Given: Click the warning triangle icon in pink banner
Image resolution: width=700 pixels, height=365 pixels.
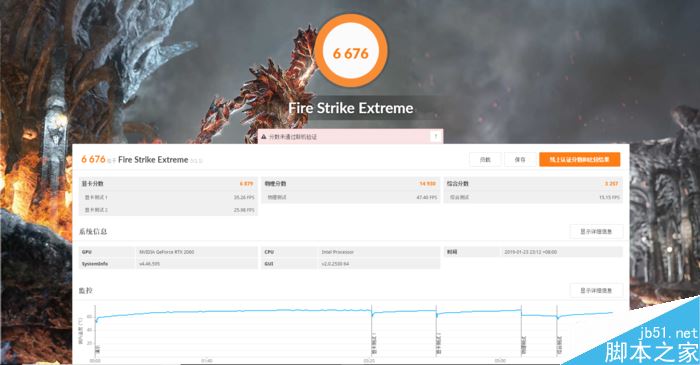Looking at the screenshot, I should tap(264, 137).
